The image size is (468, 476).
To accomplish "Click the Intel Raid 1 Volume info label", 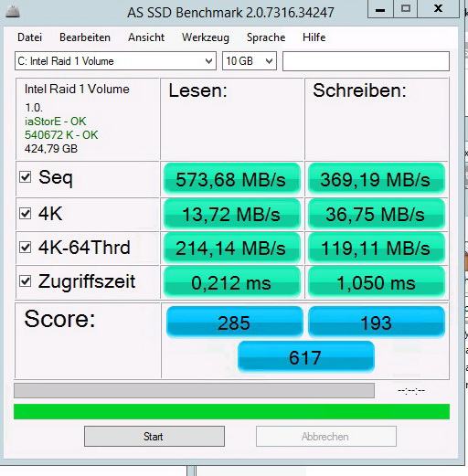I will click(77, 89).
